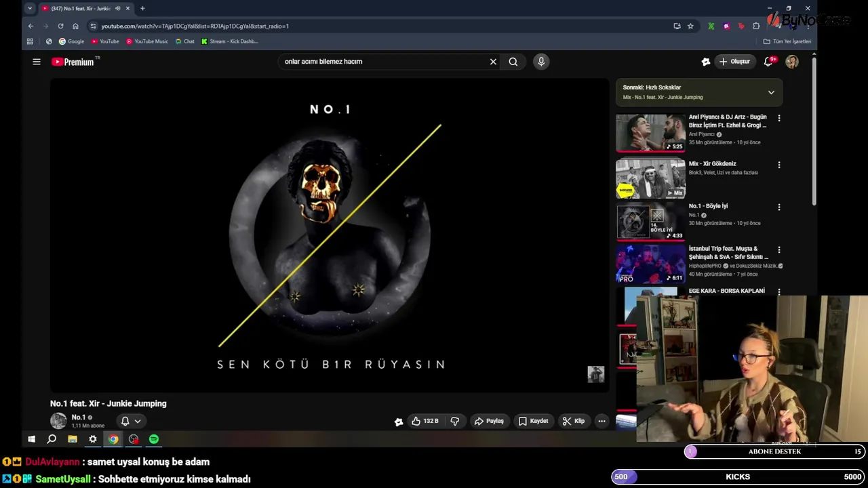Open a new browser tab

(x=142, y=8)
